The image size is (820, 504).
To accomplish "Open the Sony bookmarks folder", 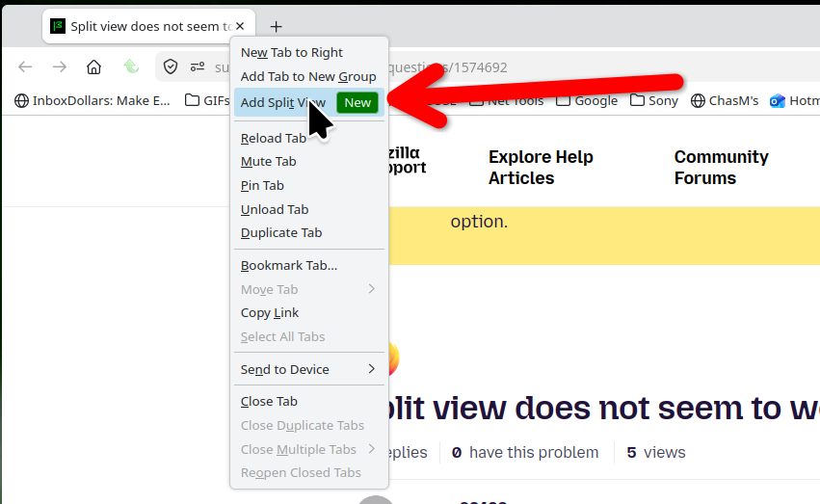I will [654, 100].
